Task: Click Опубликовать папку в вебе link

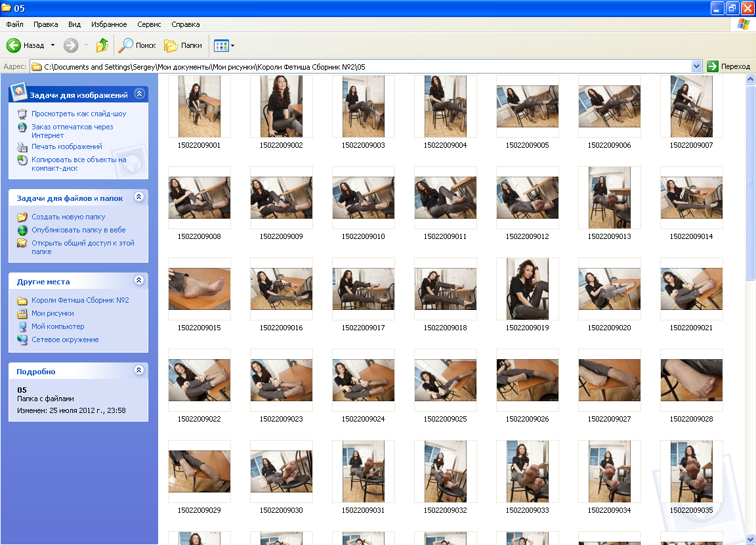Action: tap(79, 230)
